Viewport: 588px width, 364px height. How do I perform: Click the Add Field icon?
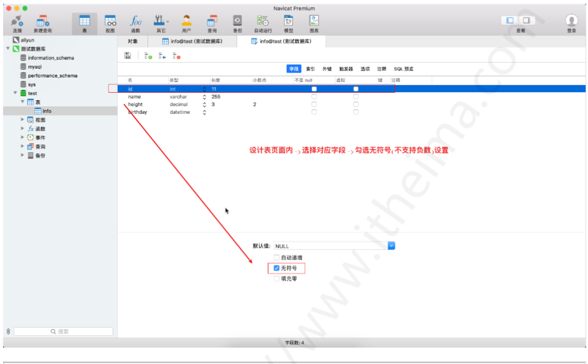(148, 56)
